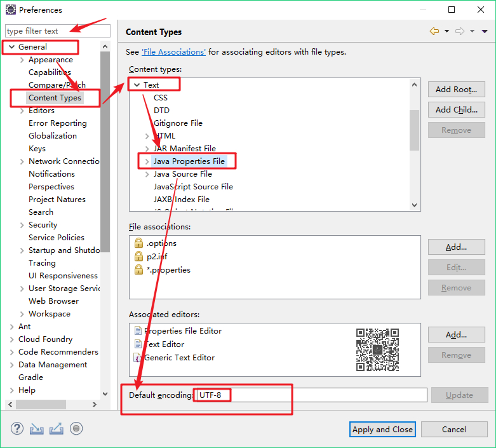The height and width of the screenshot is (448, 496).
Task: Expand the Java Properties File node
Action: (x=147, y=161)
